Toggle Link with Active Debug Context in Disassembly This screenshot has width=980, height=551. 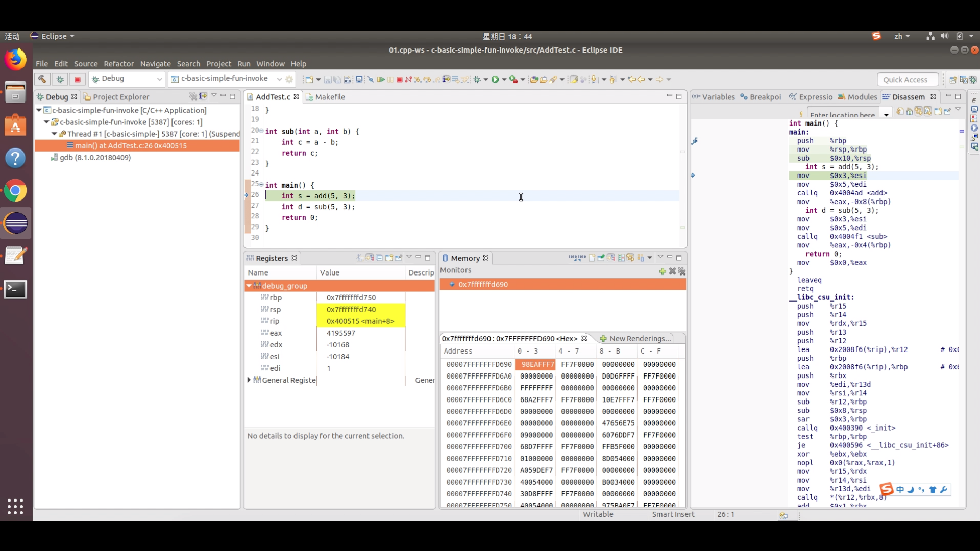pyautogui.click(x=918, y=111)
